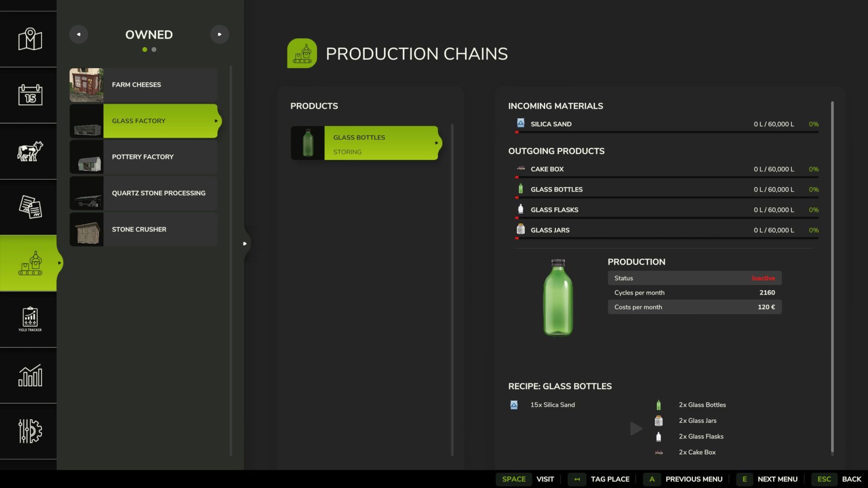
Task: Open the statistics bar chart icon
Action: 30,375
